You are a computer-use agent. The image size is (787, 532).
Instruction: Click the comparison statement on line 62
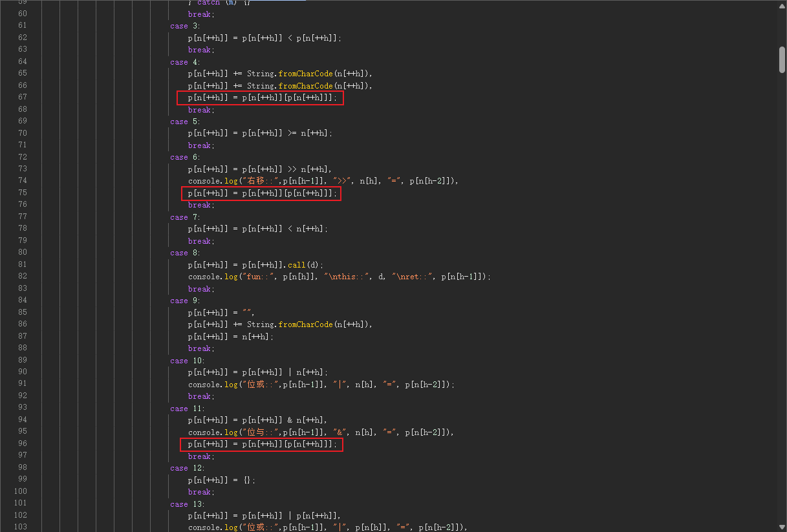click(x=264, y=38)
